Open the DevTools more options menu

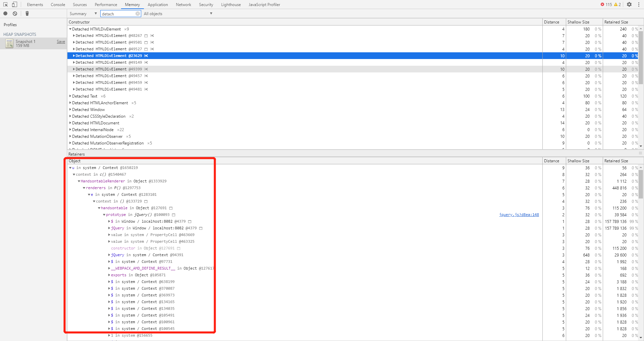click(x=638, y=4)
